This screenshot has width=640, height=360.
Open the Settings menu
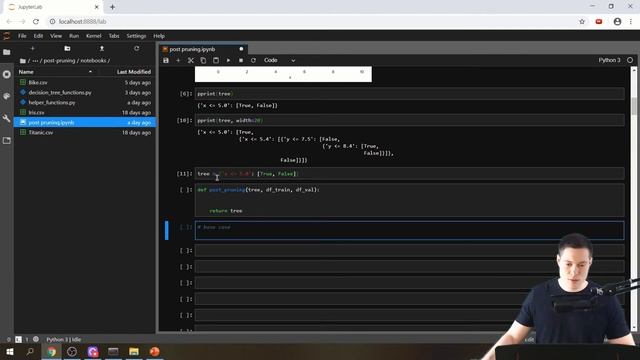tap(136, 36)
